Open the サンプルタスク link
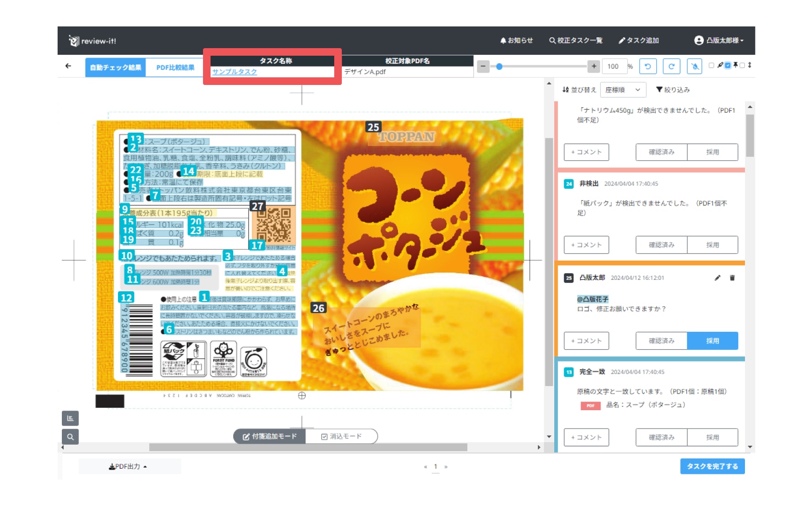 tap(235, 72)
